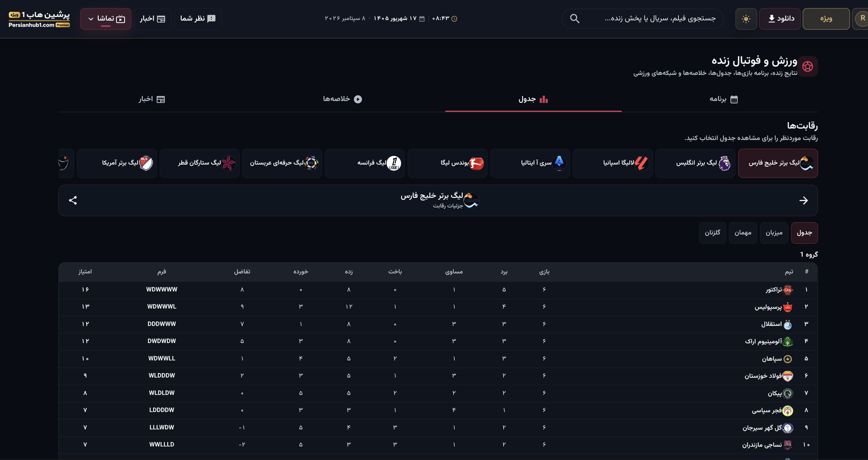Select لیگ برتر انگلیس competition

(x=695, y=163)
